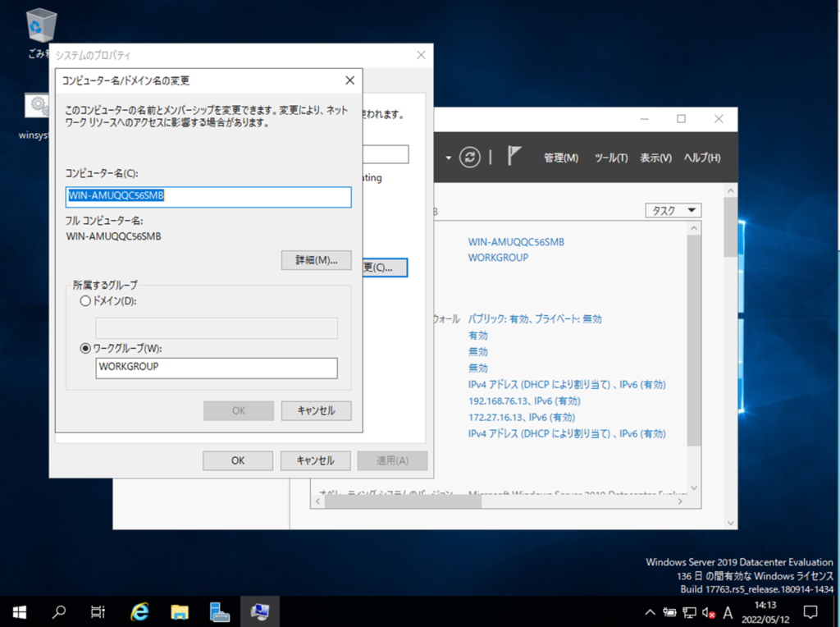Open the 管理(M) menu
Viewport: 840px width, 627px height.
click(561, 158)
